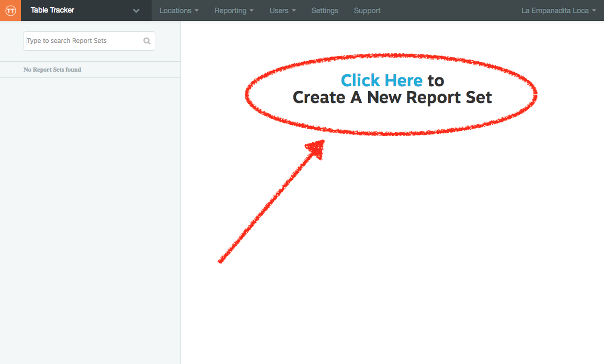Open the Users dropdown menu

point(282,10)
